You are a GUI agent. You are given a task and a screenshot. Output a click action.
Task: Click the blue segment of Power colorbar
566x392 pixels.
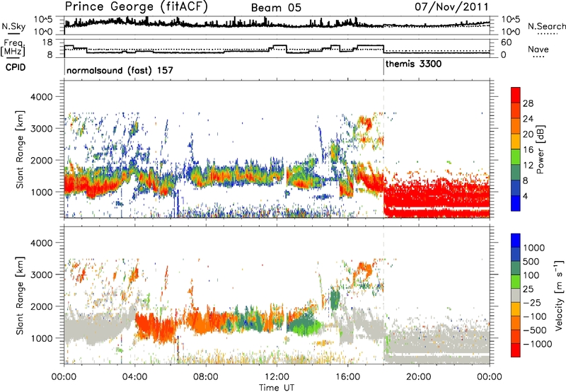click(x=516, y=204)
